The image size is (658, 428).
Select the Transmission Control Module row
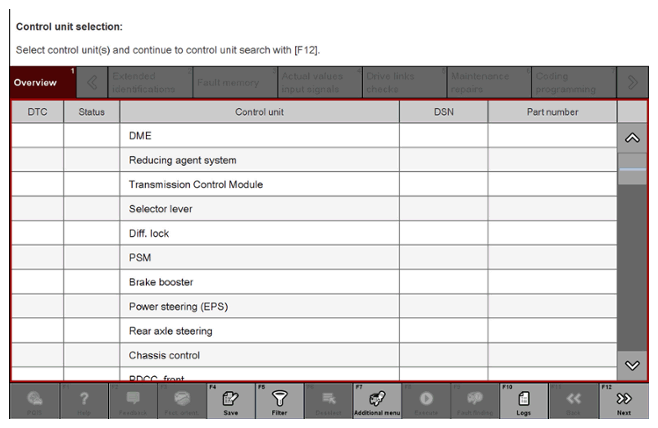click(260, 185)
